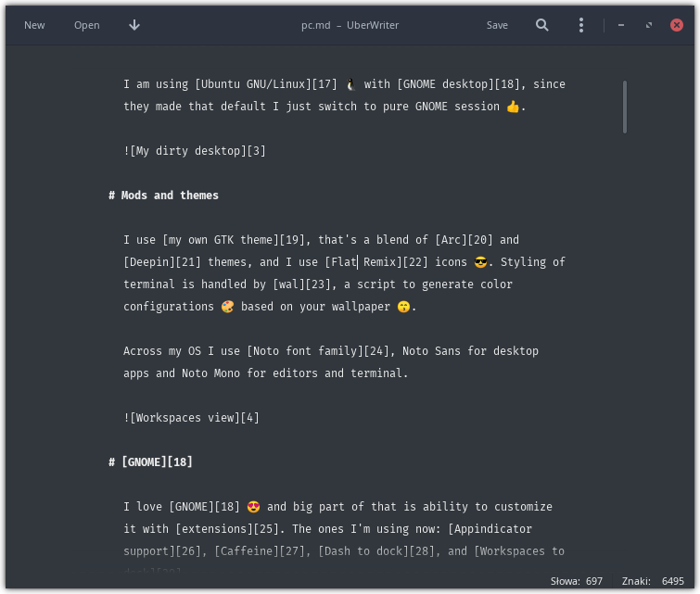The width and height of the screenshot is (700, 594).
Task: Click '[wal][23]' reference in text
Action: (301, 284)
